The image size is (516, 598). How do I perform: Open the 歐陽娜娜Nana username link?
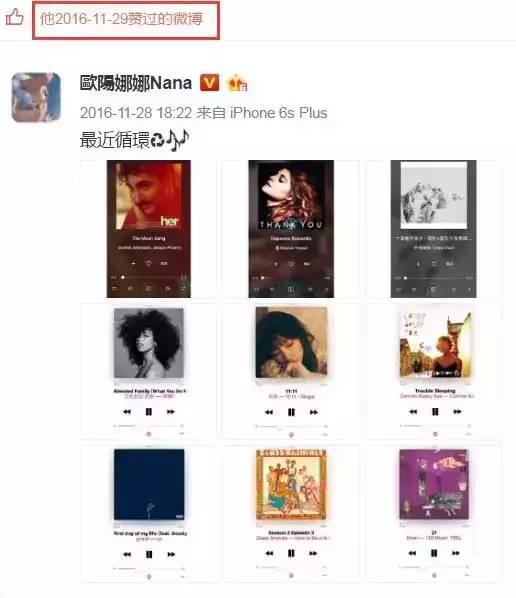pyautogui.click(x=135, y=83)
